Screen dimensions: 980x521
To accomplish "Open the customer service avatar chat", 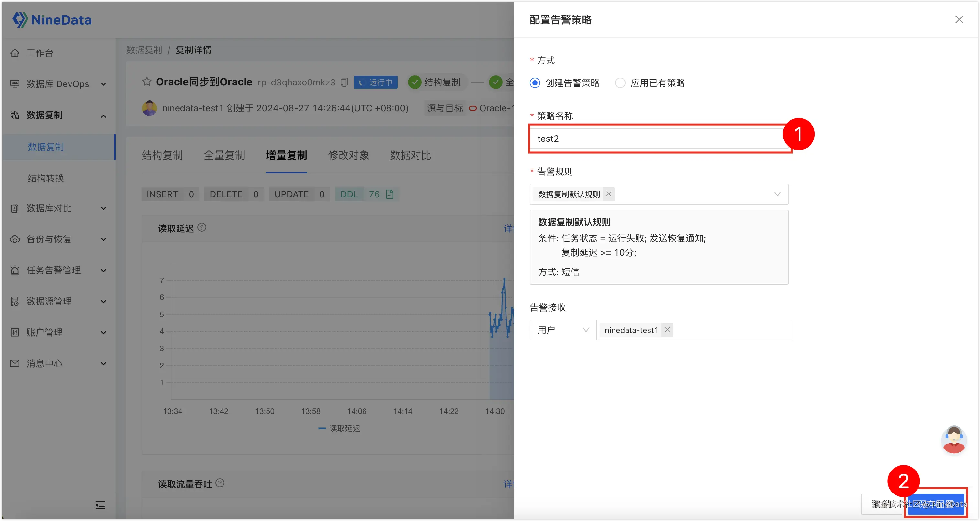I will click(x=953, y=439).
